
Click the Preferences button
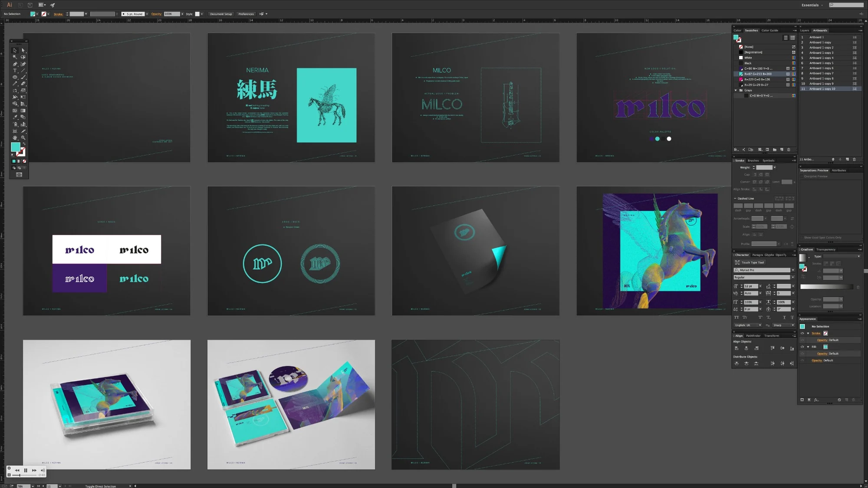tap(246, 14)
